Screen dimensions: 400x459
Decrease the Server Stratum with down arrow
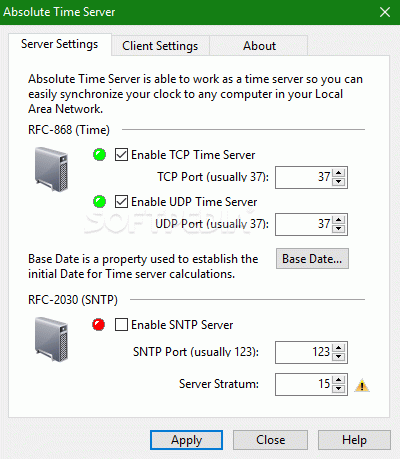(x=339, y=389)
